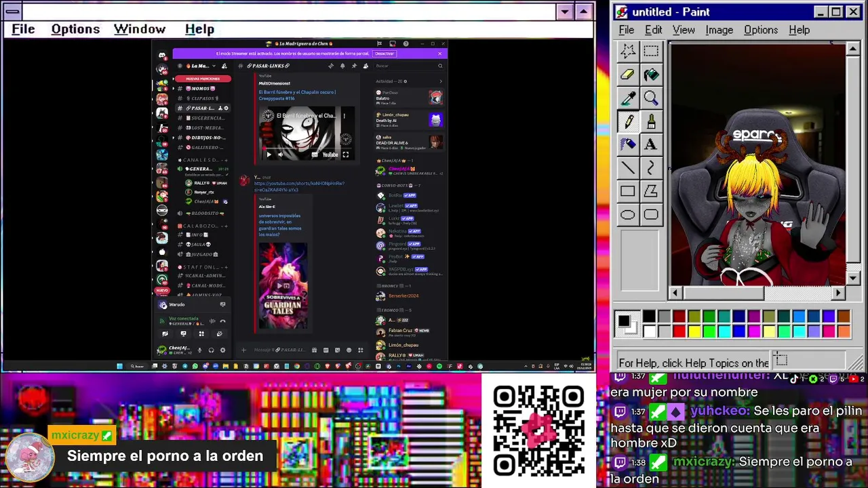Open Discord user settings gear icon
Image resolution: width=868 pixels, height=488 pixels.
pyautogui.click(x=222, y=350)
